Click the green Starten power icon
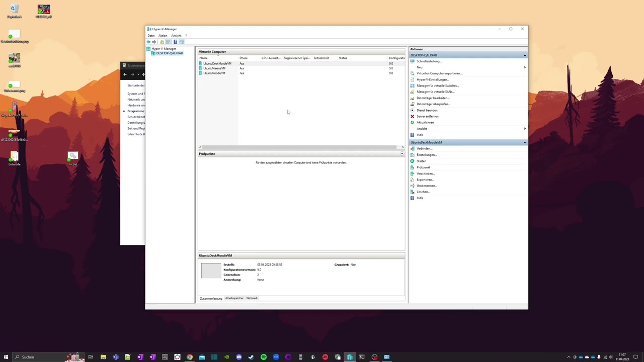Image resolution: width=644 pixels, height=362 pixels. pyautogui.click(x=413, y=161)
